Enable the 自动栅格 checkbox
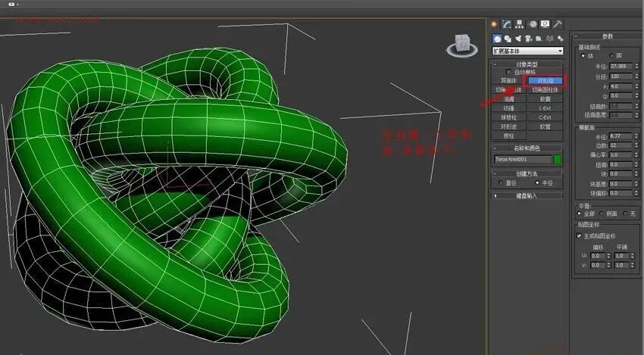644x355 pixels. pyautogui.click(x=509, y=72)
